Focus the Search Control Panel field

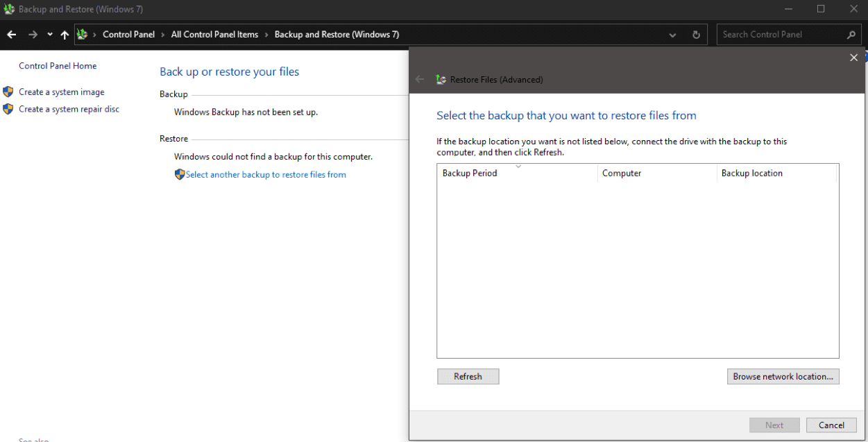pyautogui.click(x=781, y=35)
